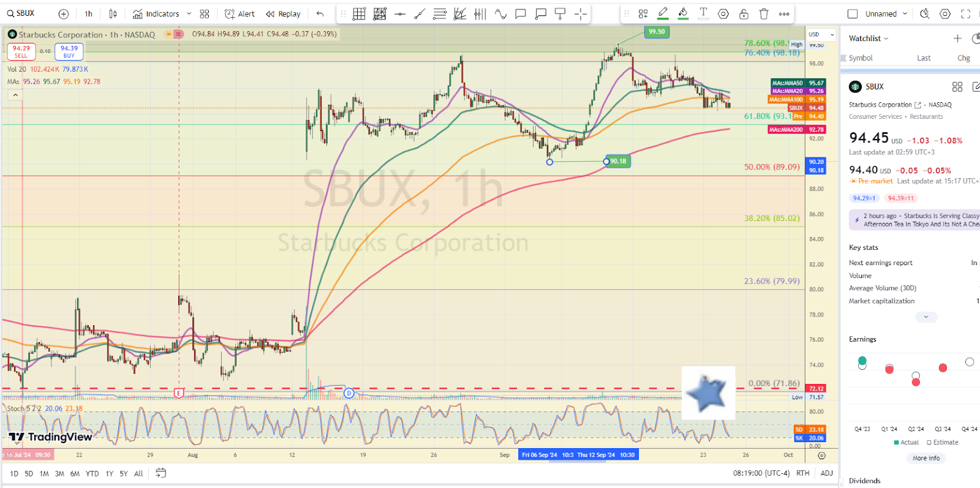Delete the selected drawing with trash icon
The width and height of the screenshot is (980, 488).
(764, 14)
